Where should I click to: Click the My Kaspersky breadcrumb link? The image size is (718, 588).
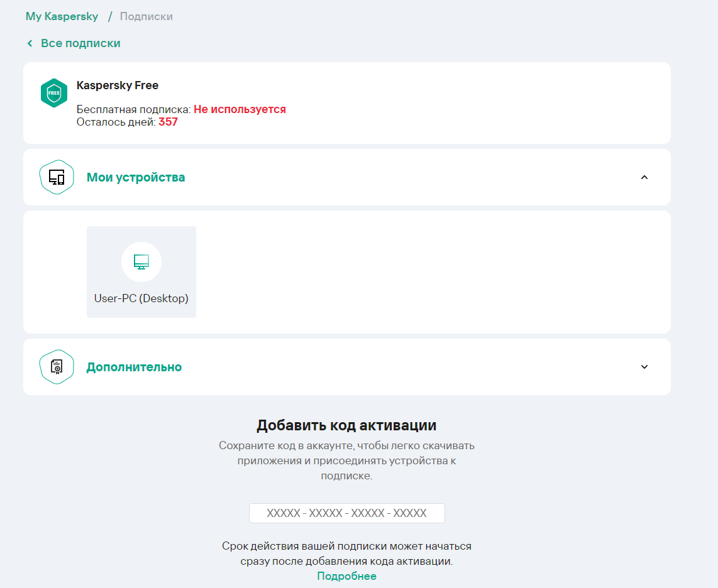click(x=62, y=16)
